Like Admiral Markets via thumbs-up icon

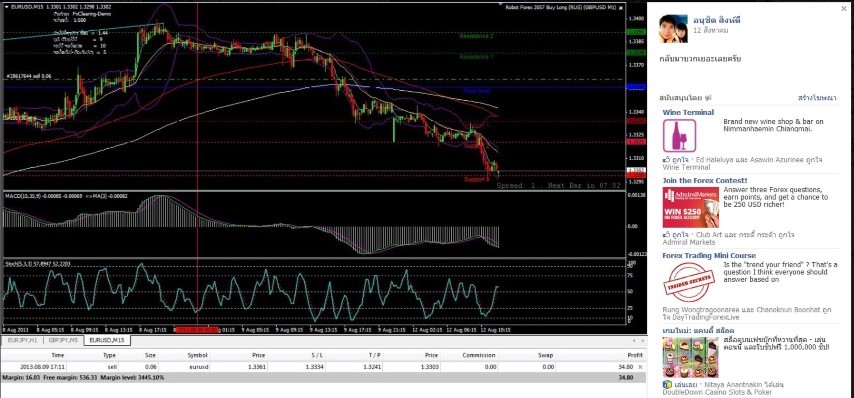(666, 235)
